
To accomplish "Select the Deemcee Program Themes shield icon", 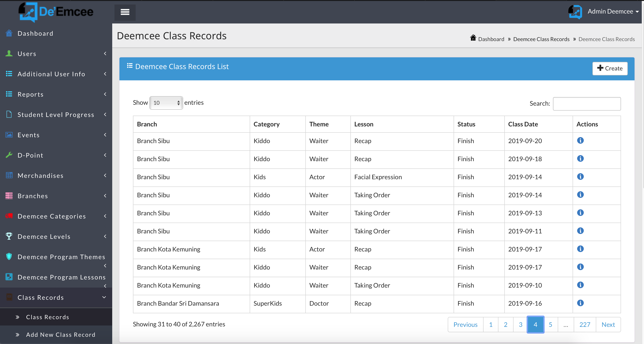I will click(x=9, y=256).
